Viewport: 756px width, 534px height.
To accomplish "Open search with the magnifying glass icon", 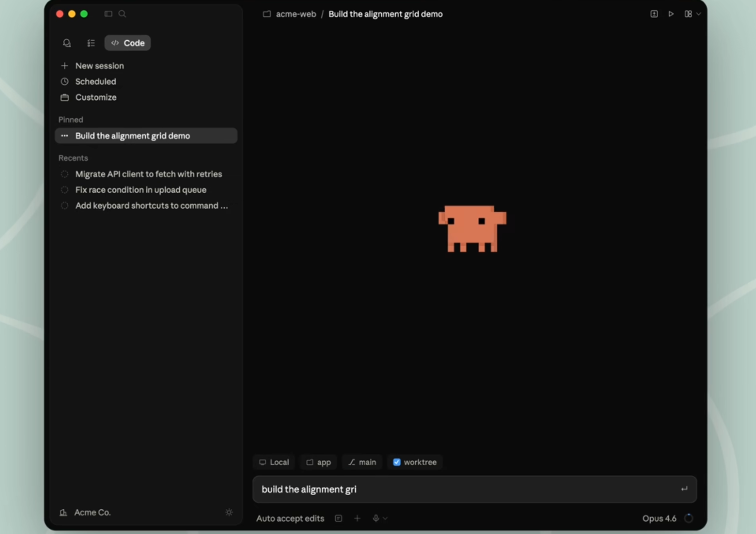I will click(x=122, y=14).
